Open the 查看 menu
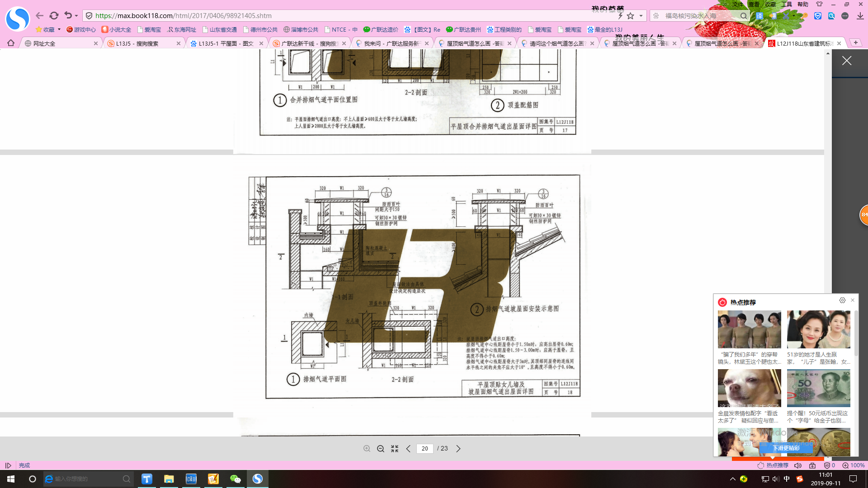This screenshot has width=868, height=488. tap(754, 4)
